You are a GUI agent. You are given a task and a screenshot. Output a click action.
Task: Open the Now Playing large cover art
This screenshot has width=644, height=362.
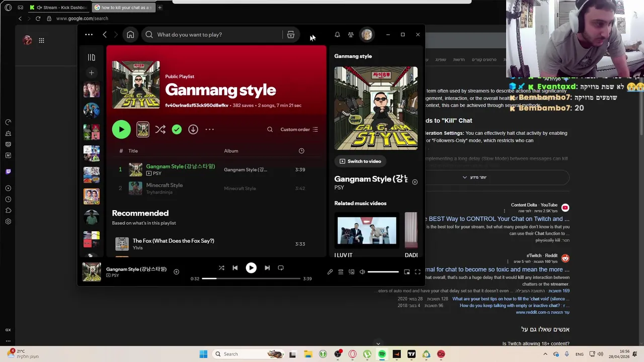(376, 108)
